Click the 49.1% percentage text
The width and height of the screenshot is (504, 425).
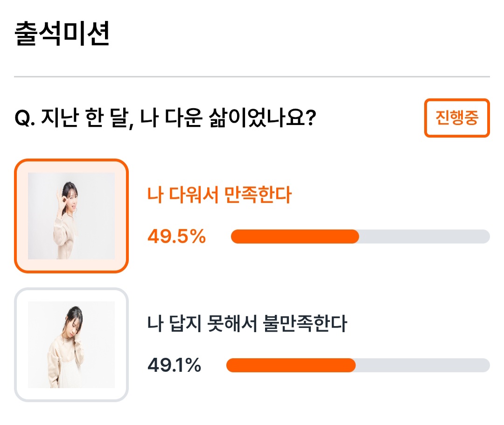(174, 365)
